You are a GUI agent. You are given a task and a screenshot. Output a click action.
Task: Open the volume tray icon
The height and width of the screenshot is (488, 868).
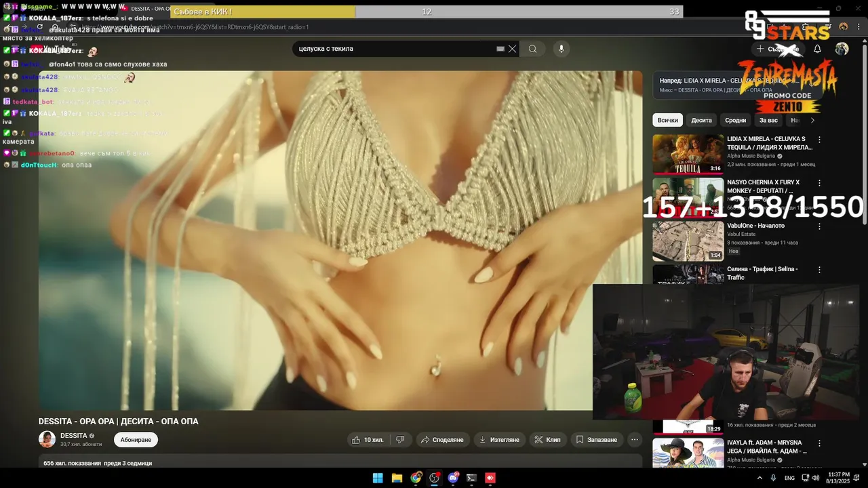coord(816,478)
